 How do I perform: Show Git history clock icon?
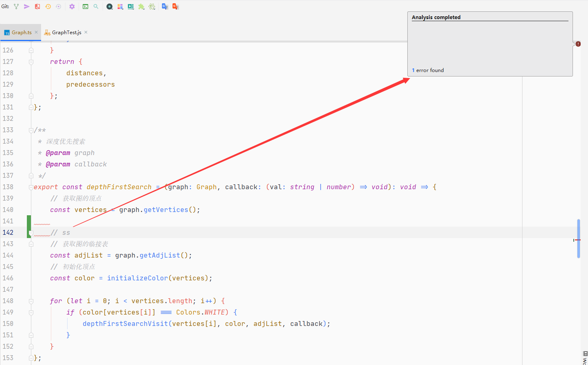pos(48,7)
